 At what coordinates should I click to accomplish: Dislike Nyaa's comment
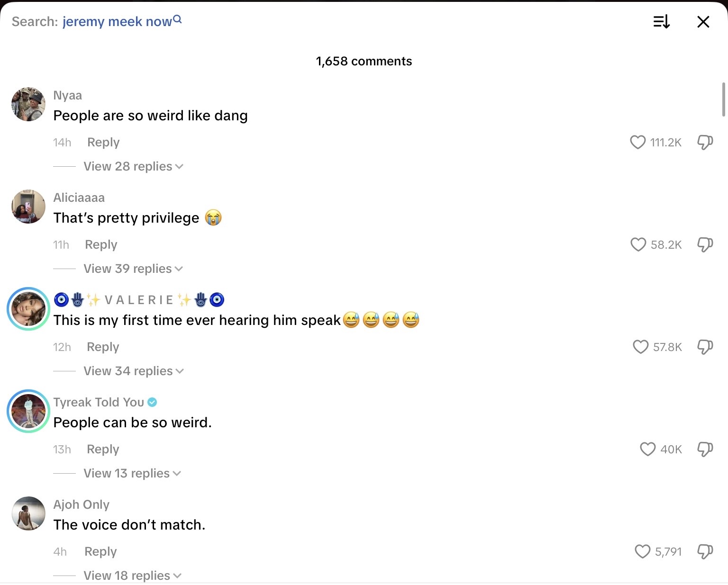705,142
